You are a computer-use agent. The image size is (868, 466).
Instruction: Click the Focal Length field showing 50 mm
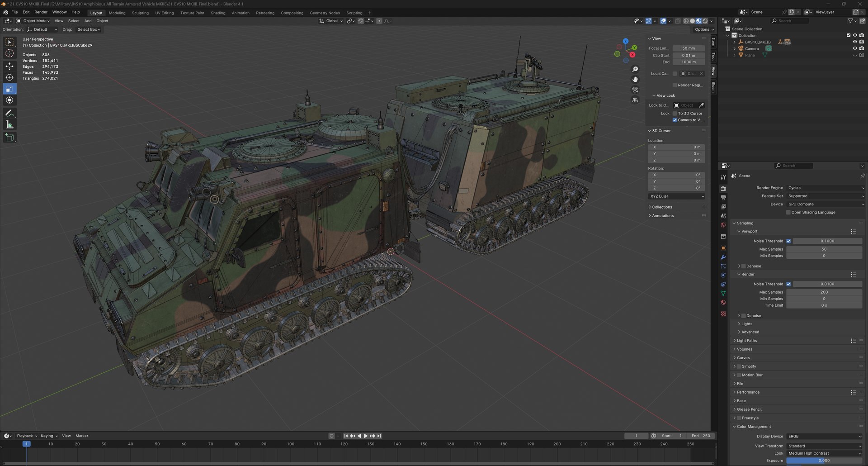[x=689, y=48]
